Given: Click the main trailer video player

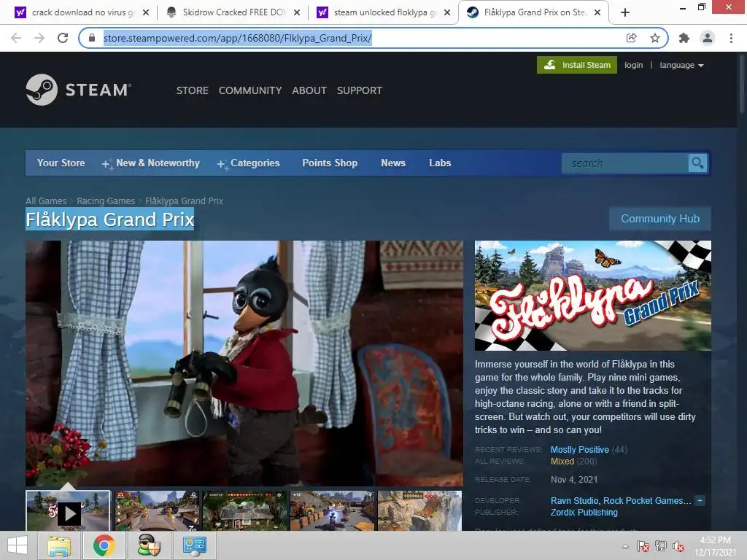Looking at the screenshot, I should (x=244, y=363).
